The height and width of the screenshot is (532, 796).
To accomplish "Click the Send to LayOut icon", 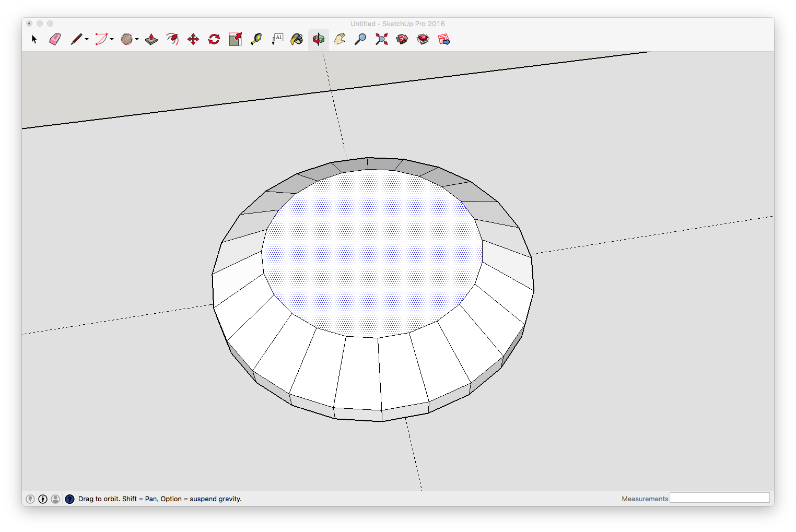I will point(444,39).
